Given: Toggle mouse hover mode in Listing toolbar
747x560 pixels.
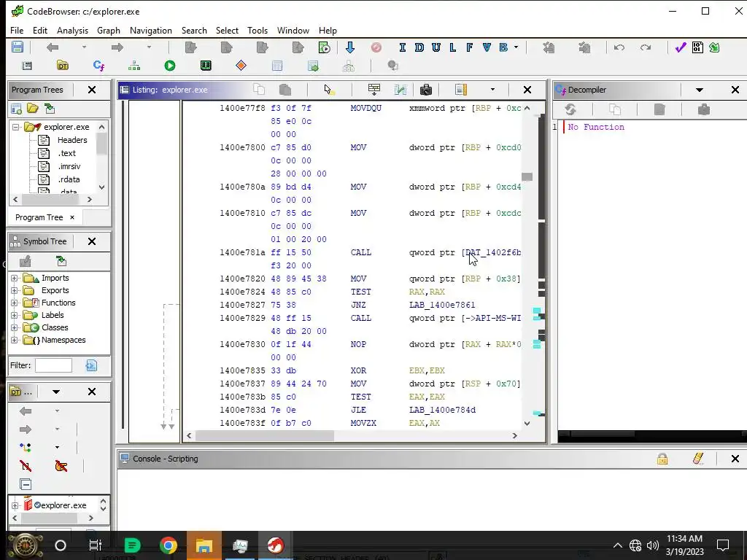Looking at the screenshot, I should tap(329, 90).
